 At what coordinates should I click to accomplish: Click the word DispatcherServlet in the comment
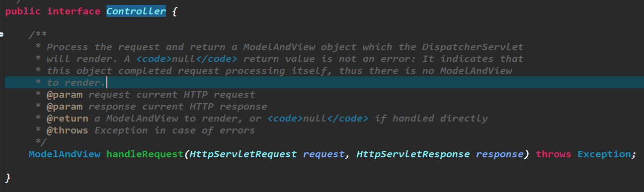pyautogui.click(x=473, y=47)
